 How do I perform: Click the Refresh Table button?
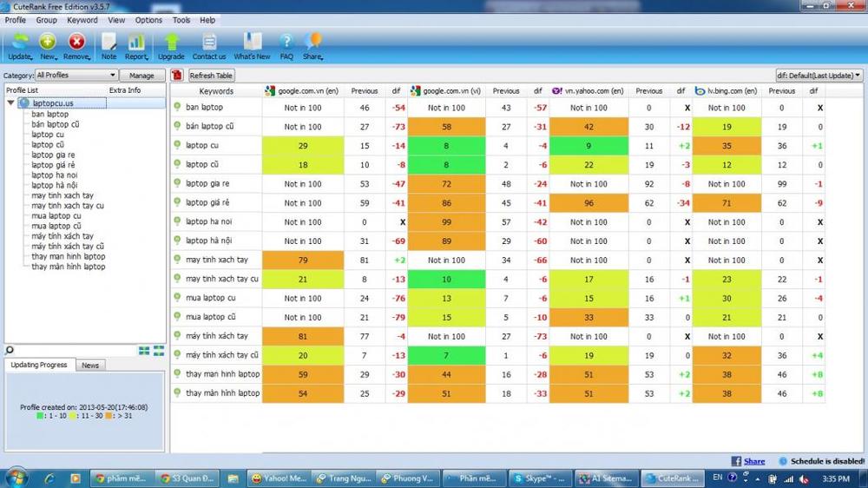[211, 76]
